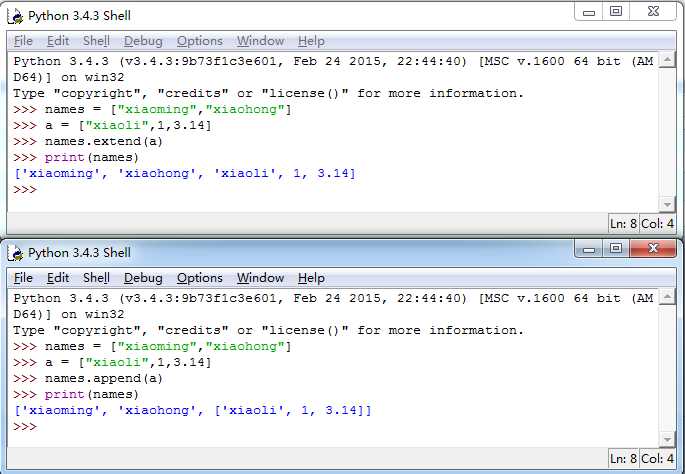Click extend output list in upper shell
The image size is (685, 474).
tap(185, 174)
